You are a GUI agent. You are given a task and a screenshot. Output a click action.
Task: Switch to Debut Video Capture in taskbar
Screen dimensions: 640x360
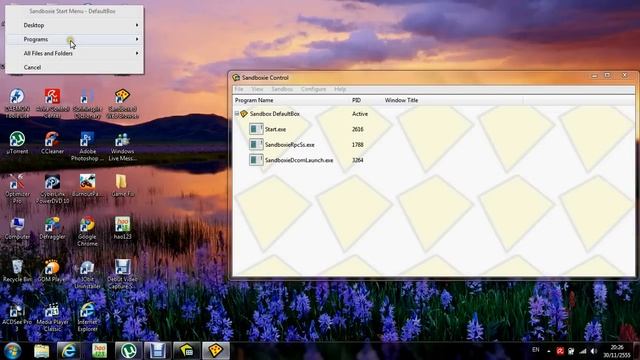157,351
